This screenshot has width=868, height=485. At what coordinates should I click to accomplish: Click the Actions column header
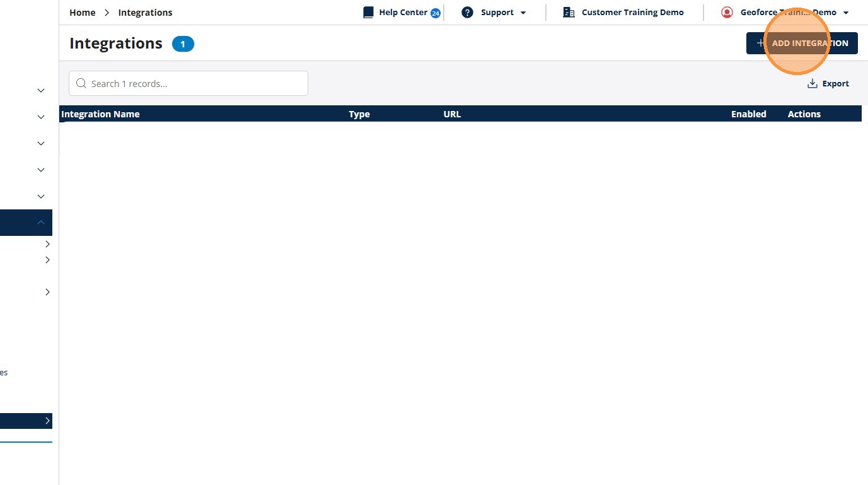point(804,114)
